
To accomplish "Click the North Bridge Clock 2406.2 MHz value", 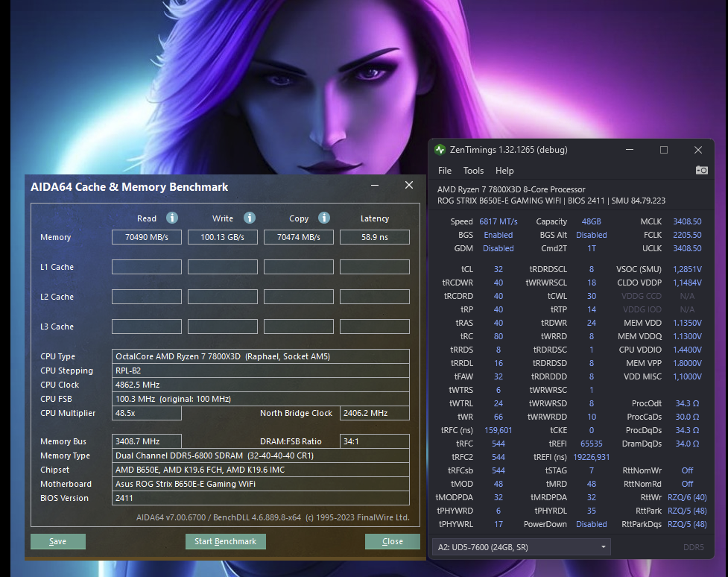I will point(375,413).
